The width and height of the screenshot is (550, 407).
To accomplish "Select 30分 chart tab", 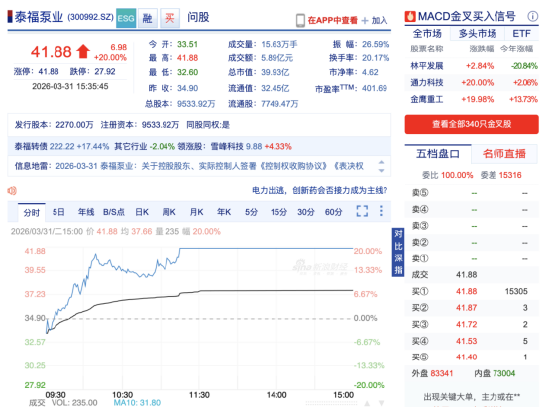I will click(x=306, y=212).
